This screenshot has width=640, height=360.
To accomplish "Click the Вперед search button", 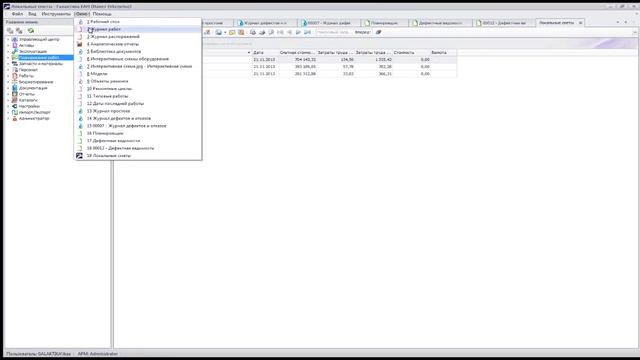I will (x=362, y=32).
